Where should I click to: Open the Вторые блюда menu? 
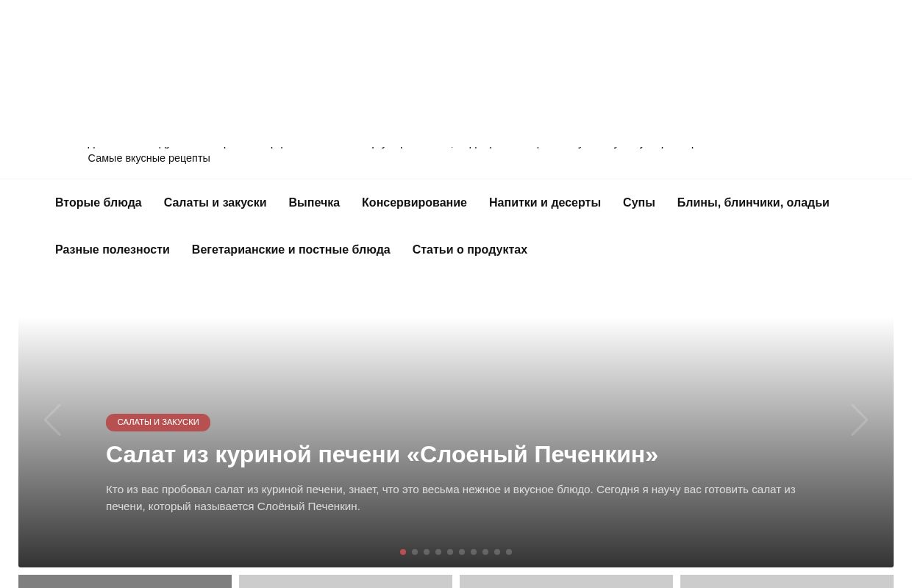tap(99, 203)
